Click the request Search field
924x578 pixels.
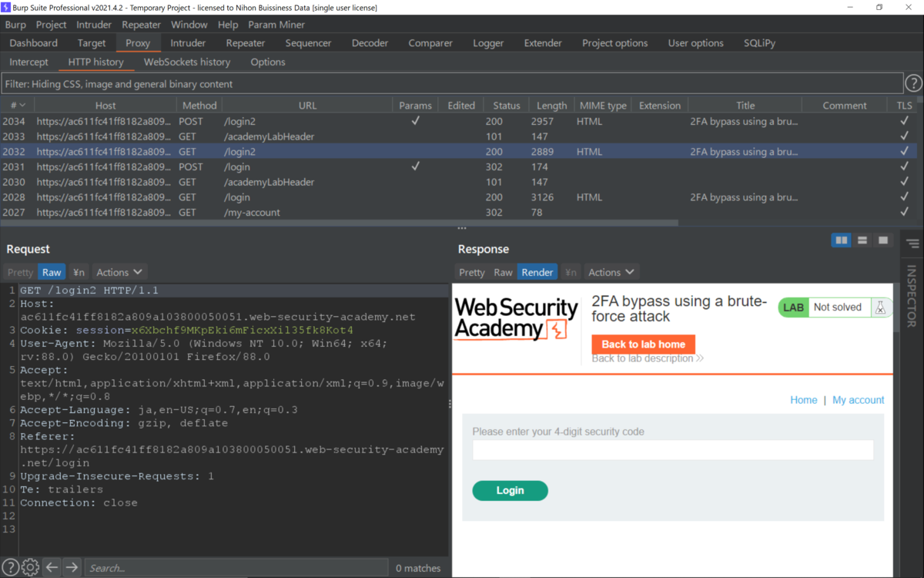236,568
